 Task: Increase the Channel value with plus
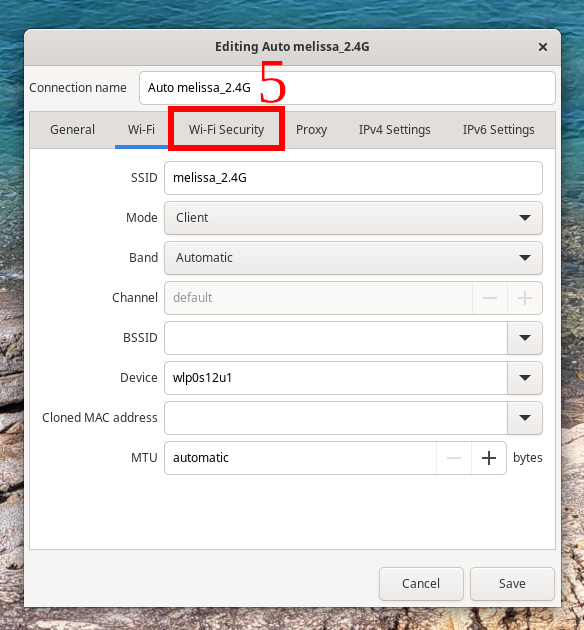click(x=525, y=298)
